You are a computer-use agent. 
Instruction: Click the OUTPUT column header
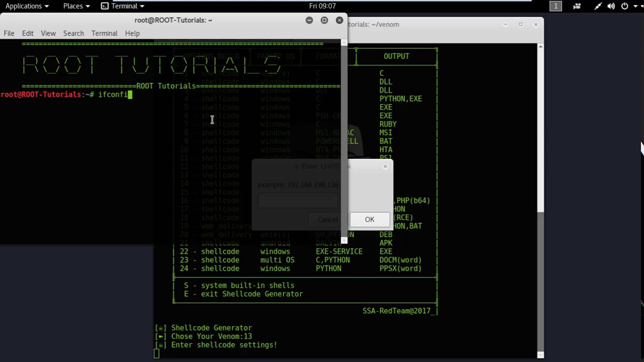point(396,56)
